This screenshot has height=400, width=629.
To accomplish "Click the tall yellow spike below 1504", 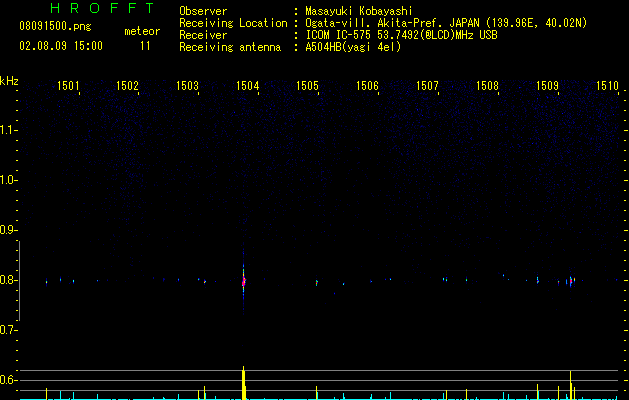I will click(x=243, y=383).
